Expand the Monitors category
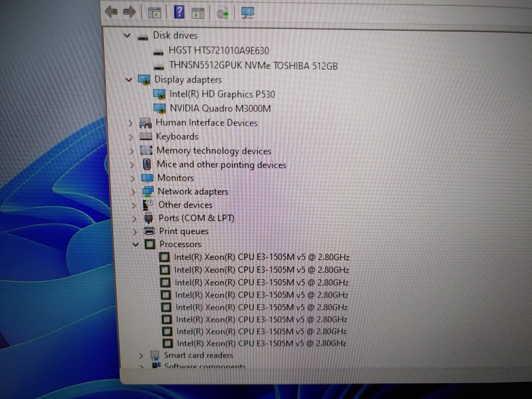 (x=133, y=179)
